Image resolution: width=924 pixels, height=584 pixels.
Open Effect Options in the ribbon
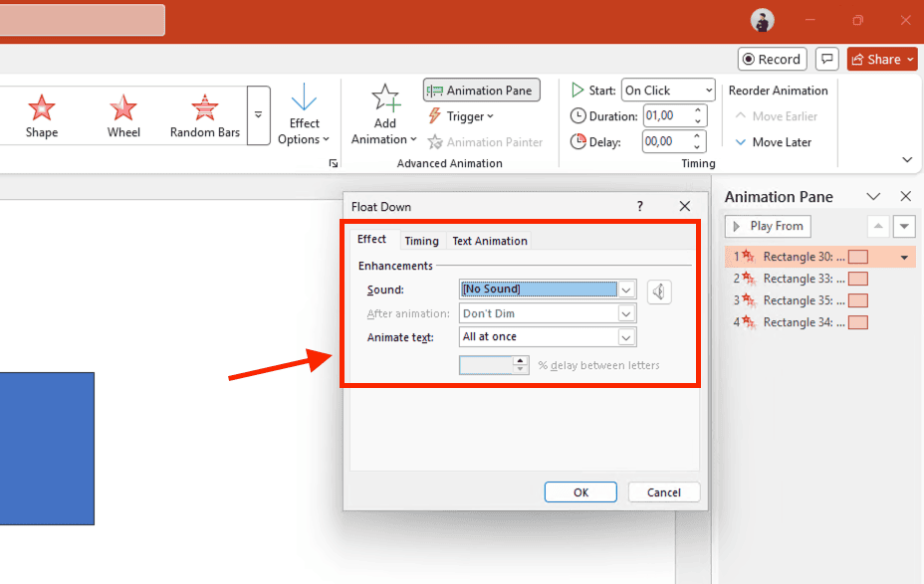[305, 114]
